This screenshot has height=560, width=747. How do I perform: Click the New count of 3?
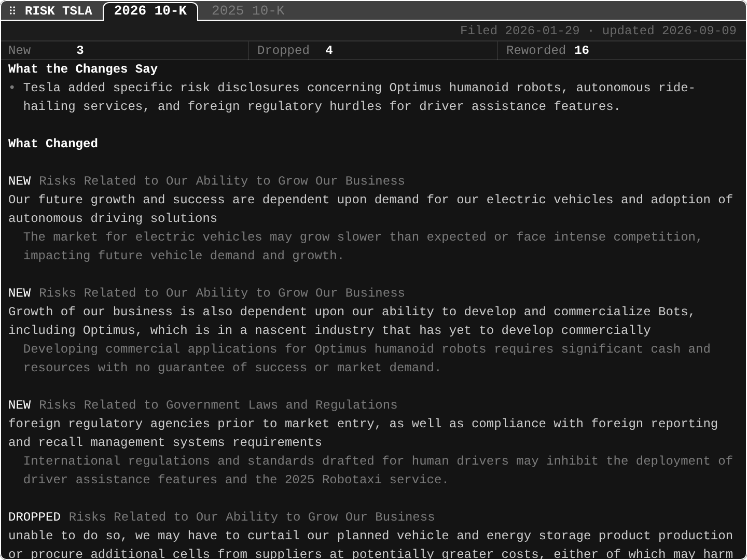pyautogui.click(x=80, y=50)
